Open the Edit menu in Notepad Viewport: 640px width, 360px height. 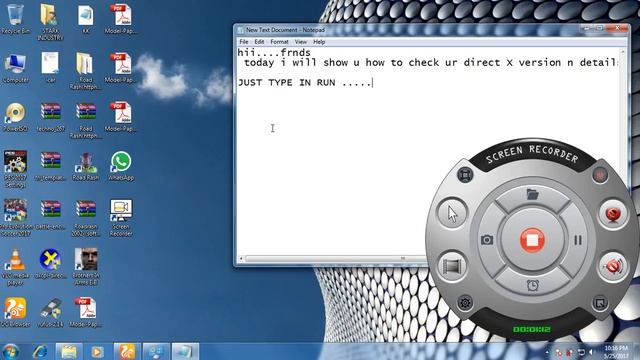(x=259, y=42)
